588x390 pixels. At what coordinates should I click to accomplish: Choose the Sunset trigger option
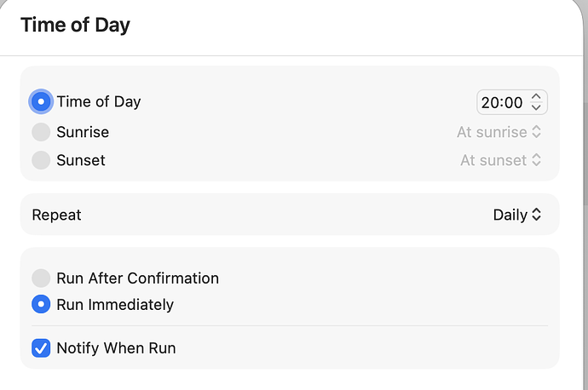(x=41, y=159)
